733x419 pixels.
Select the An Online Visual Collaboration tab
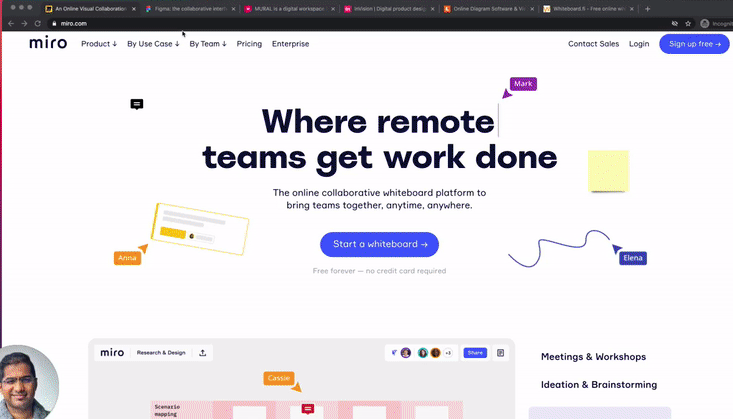[90, 9]
